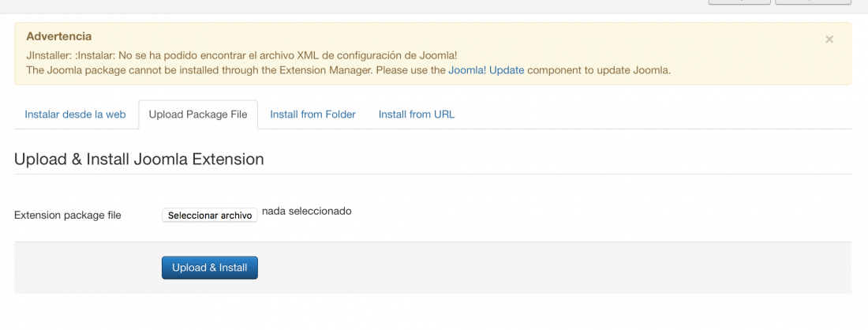Click the 'Advertencia' warning heading
868x330 pixels.
pyautogui.click(x=58, y=36)
